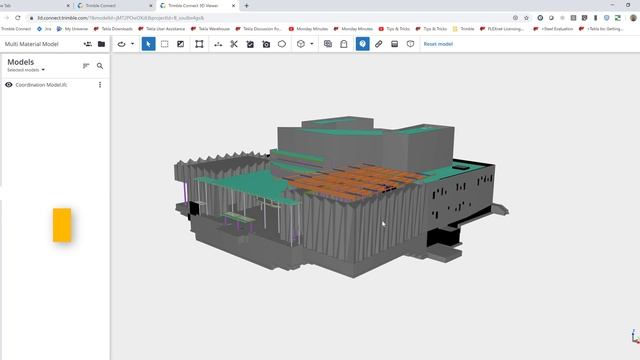Close the middle Trimble Connect tab
The height and width of the screenshot is (360, 640).
pos(151,6)
